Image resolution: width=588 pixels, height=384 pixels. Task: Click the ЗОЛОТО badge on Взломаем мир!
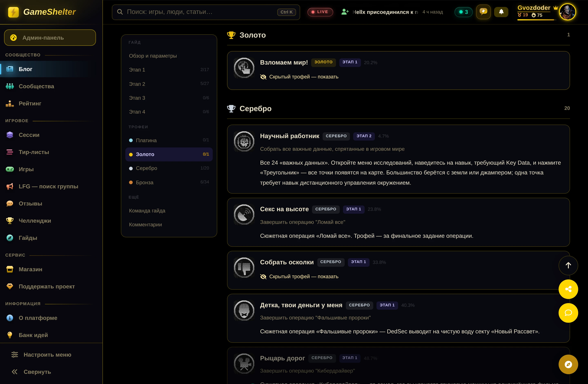[323, 62]
